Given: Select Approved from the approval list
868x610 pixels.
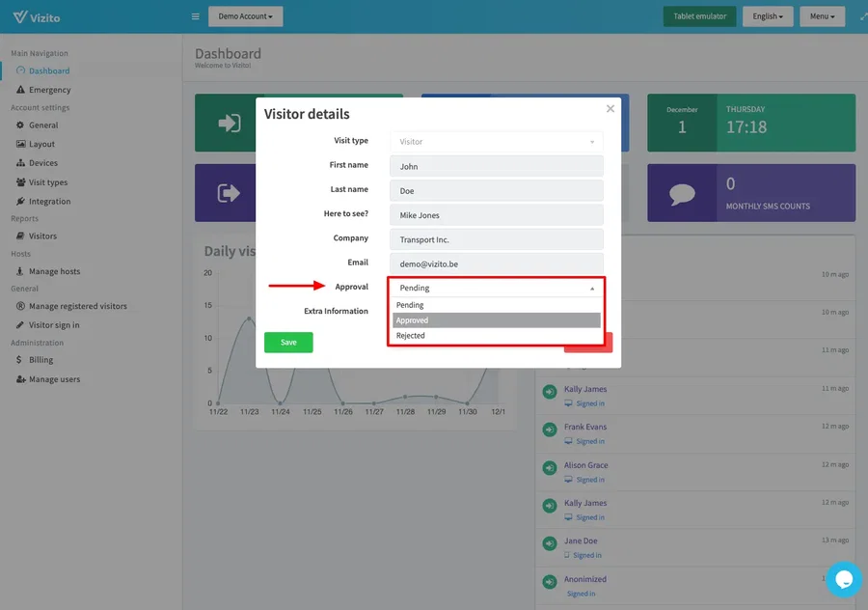Looking at the screenshot, I should pyautogui.click(x=496, y=320).
